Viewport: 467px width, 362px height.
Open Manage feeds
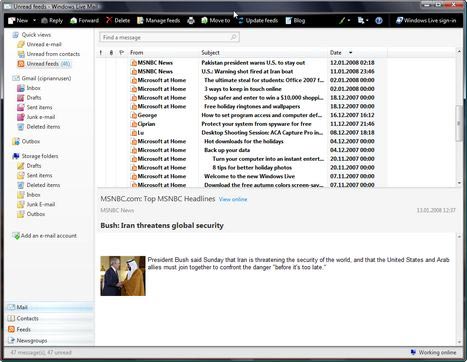click(x=159, y=21)
